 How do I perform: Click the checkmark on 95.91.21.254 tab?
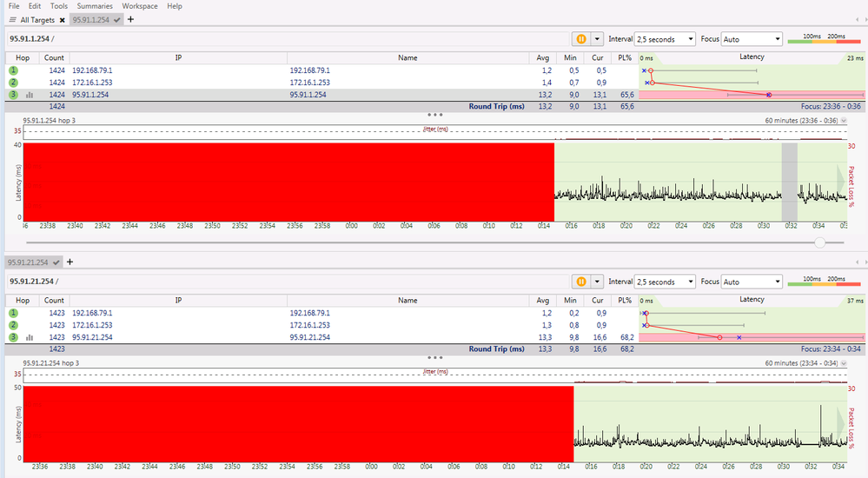(56, 262)
